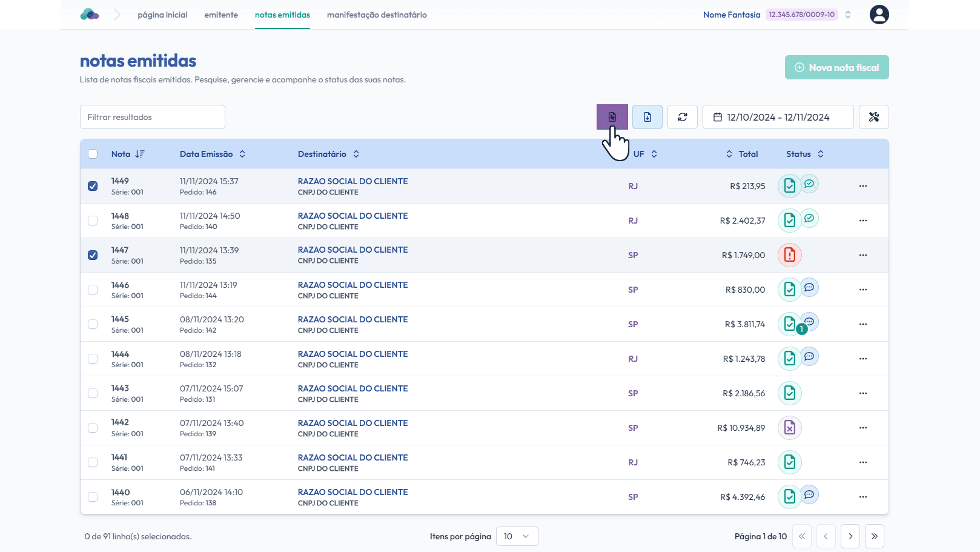
Task: Open the message bubble icon for nota 1449
Action: click(809, 184)
